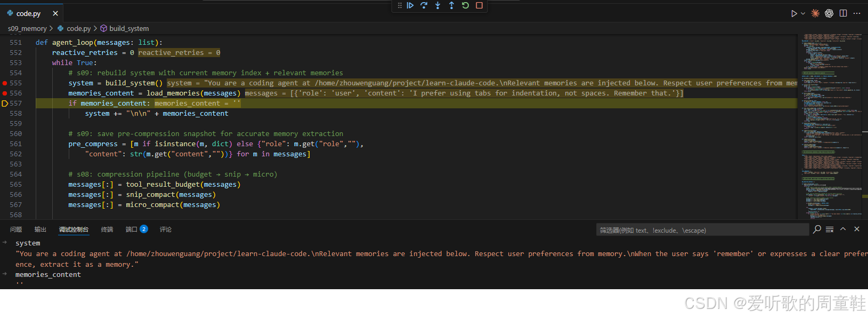The image size is (868, 318).
Task: Switch to the 问题 panel tab
Action: (16, 229)
